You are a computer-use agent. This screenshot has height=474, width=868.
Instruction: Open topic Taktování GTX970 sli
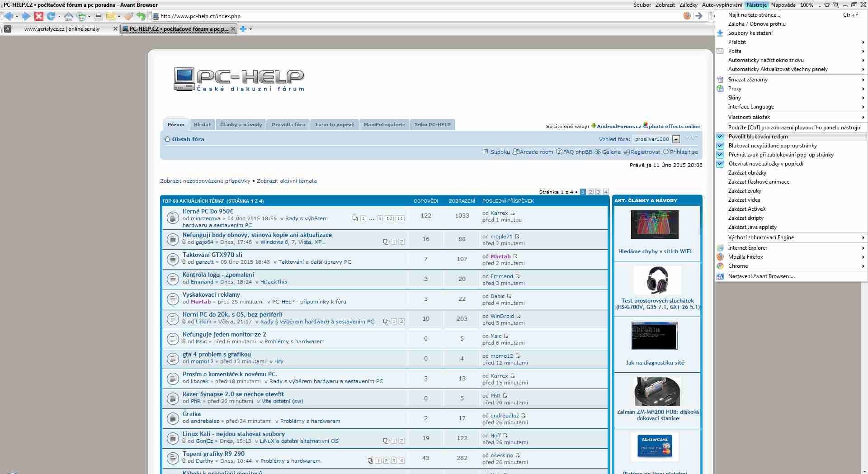click(212, 255)
